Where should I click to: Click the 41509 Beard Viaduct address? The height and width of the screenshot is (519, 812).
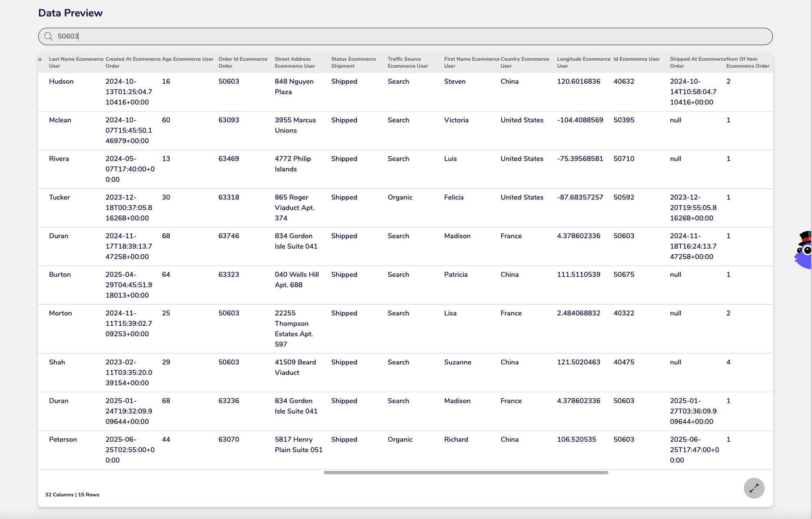click(295, 368)
